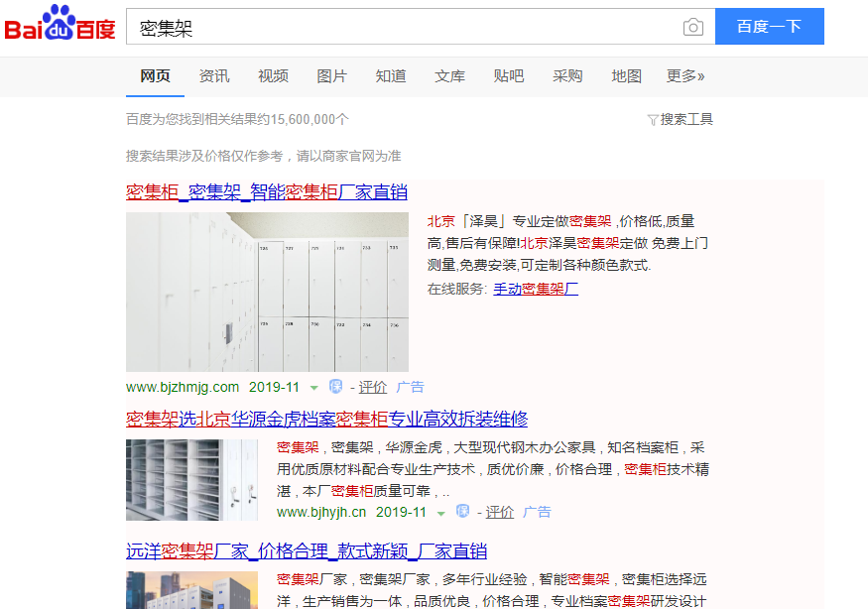This screenshot has width=868, height=609.
Task: Open the 图片 tab
Action: tap(331, 76)
